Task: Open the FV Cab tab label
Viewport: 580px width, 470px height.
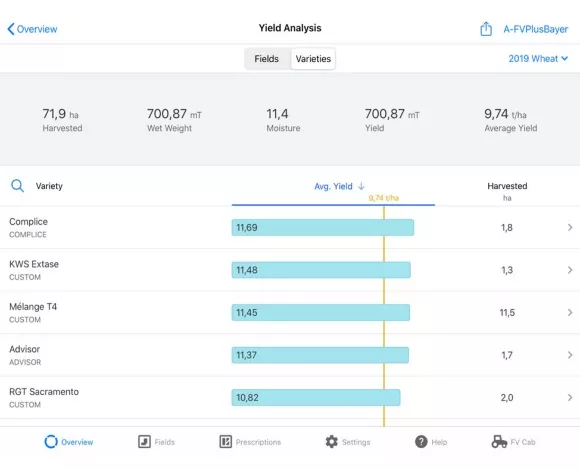Action: [x=523, y=442]
